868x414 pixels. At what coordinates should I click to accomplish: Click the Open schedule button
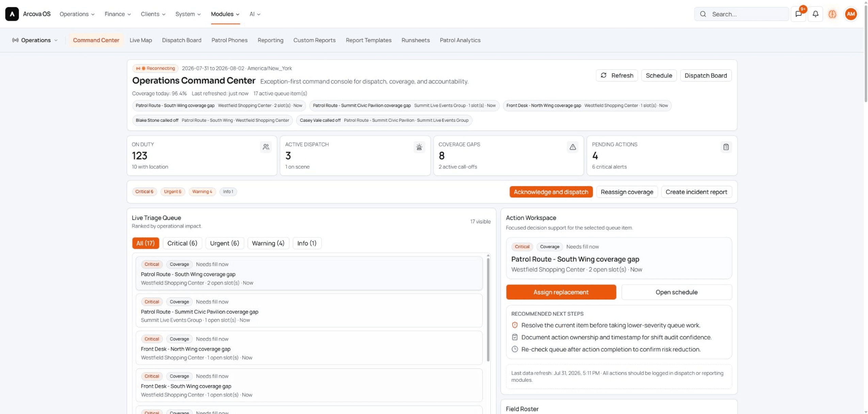676,292
